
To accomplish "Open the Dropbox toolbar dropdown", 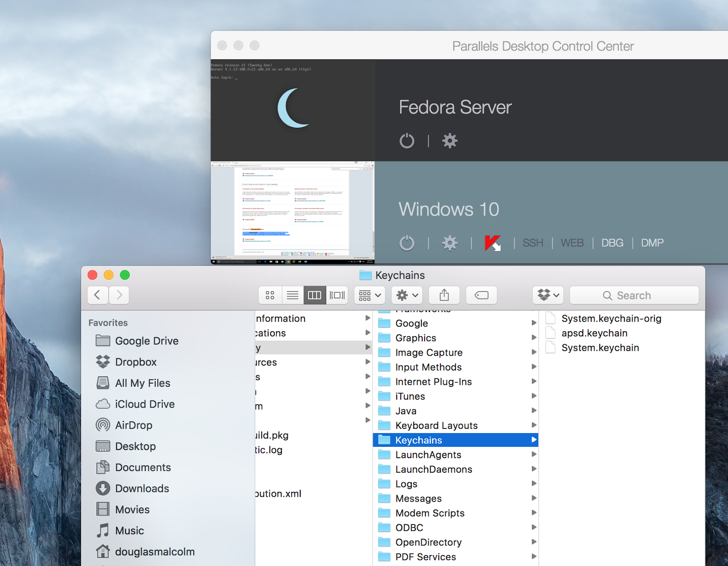I will click(548, 295).
